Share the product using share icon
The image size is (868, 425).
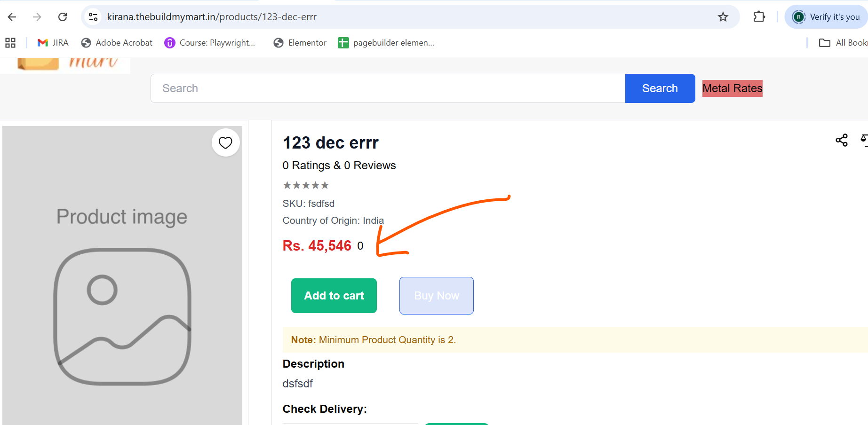842,140
